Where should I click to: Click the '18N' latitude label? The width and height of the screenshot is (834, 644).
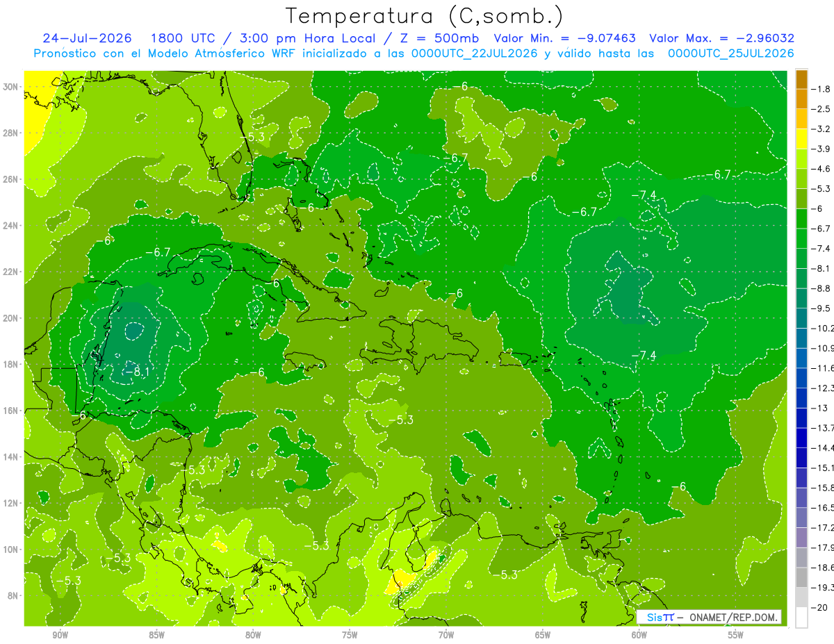[11, 364]
